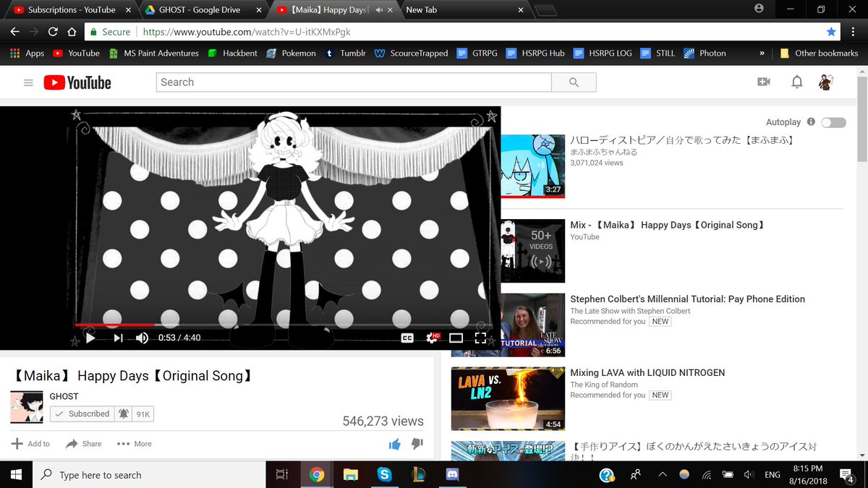Open the Chrome menu (three dots)
This screenshot has height=488, width=868.
(853, 32)
